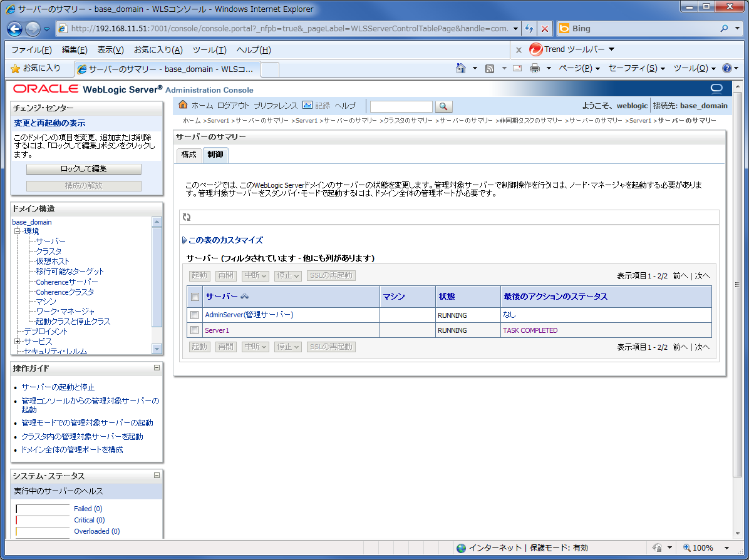The height and width of the screenshot is (560, 749).
Task: Open the address bar history dropdown
Action: point(515,29)
